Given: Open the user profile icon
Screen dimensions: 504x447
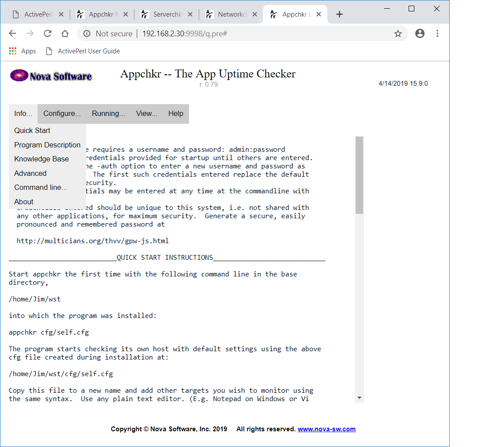Looking at the screenshot, I should coord(420,33).
